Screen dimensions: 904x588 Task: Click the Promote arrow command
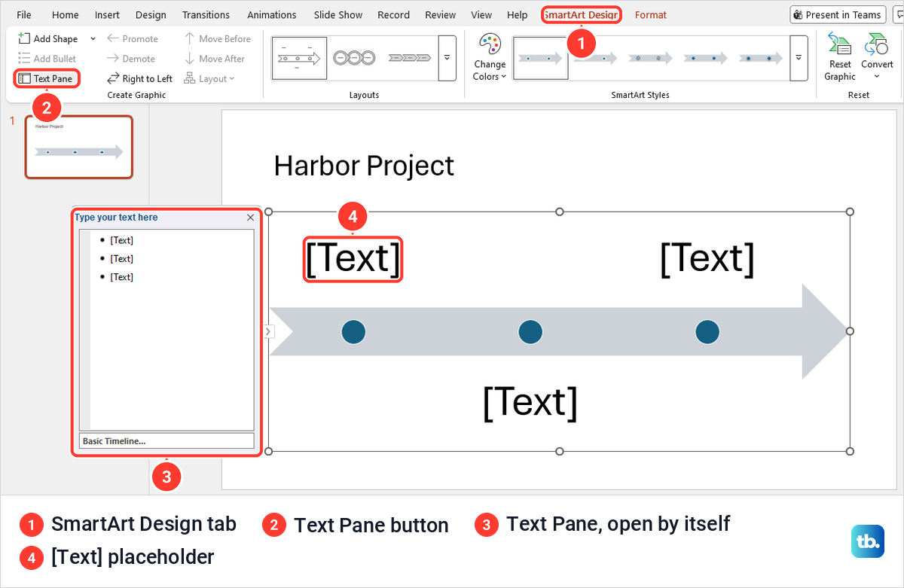[133, 39]
